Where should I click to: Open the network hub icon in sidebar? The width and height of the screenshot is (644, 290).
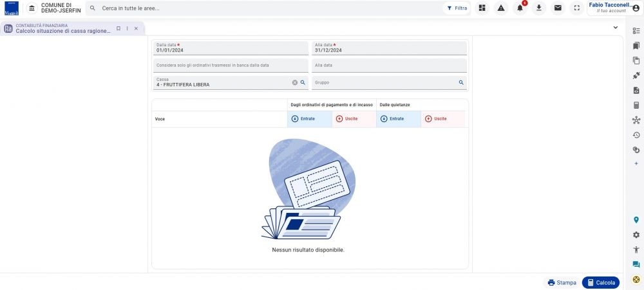click(636, 120)
